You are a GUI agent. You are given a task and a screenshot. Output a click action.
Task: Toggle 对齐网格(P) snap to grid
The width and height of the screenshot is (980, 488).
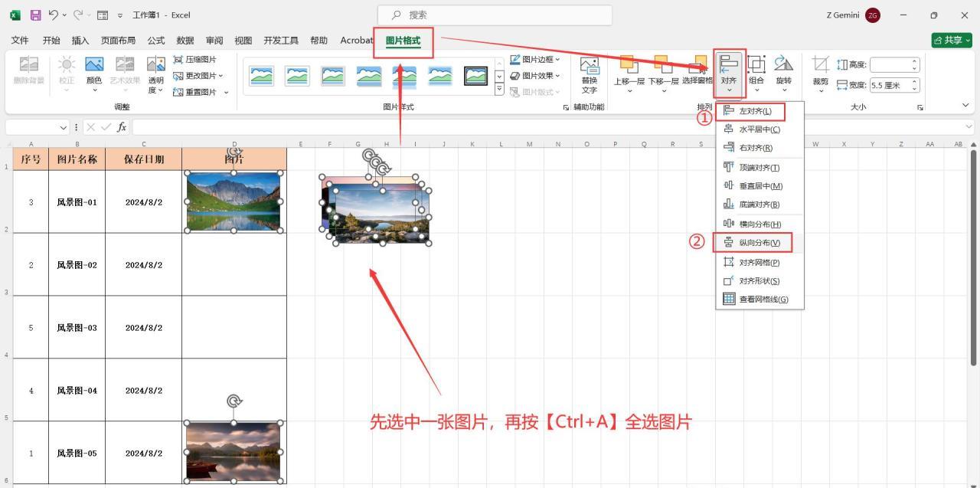759,263
